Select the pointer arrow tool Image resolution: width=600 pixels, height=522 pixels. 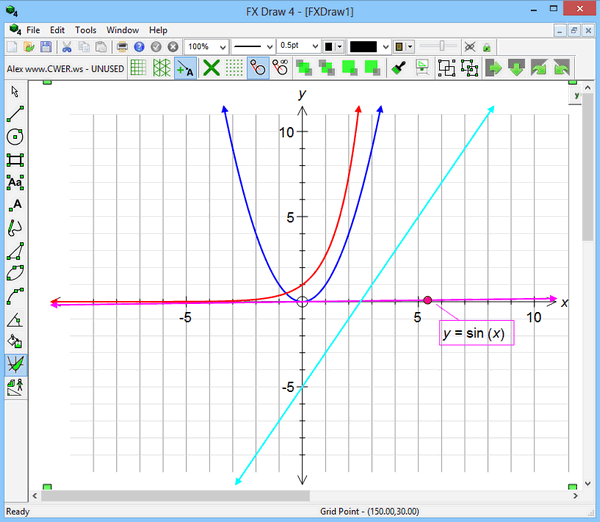(x=15, y=91)
